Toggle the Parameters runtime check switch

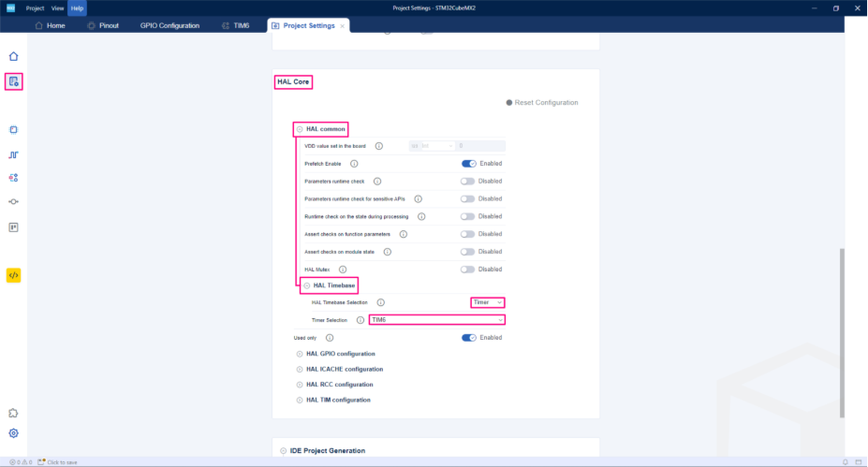(468, 182)
